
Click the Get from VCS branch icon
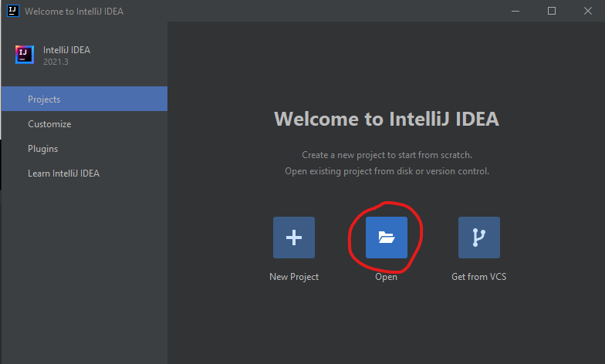tap(478, 238)
